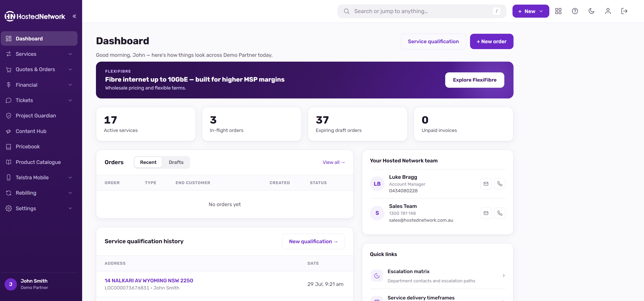Open the Escalation matrix quick link
The width and height of the screenshot is (644, 301).
pyautogui.click(x=438, y=276)
